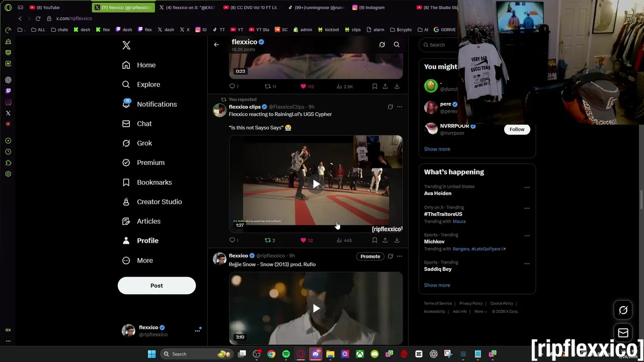Viewport: 644px width, 362px height.
Task: Open more options on Rejjie Snow post
Action: click(x=399, y=256)
